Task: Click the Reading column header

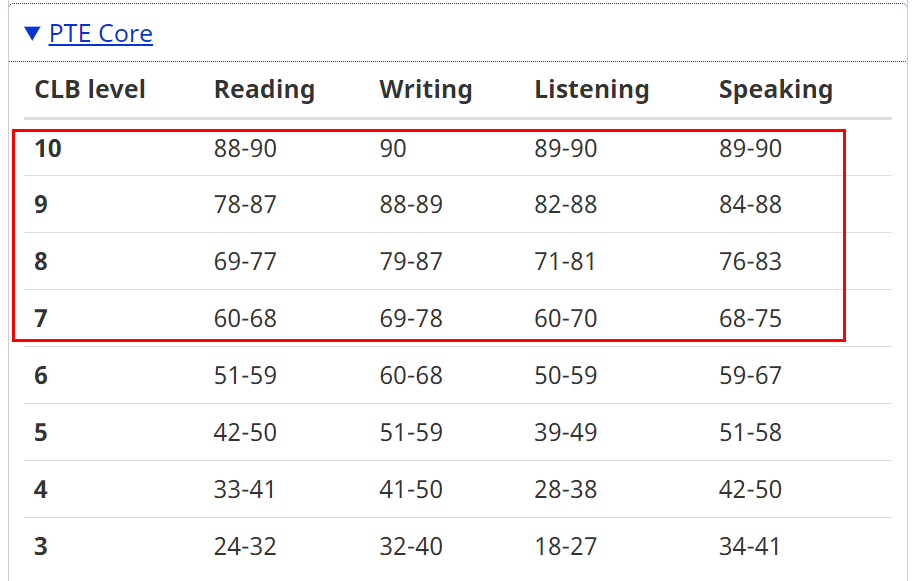Action: (264, 90)
